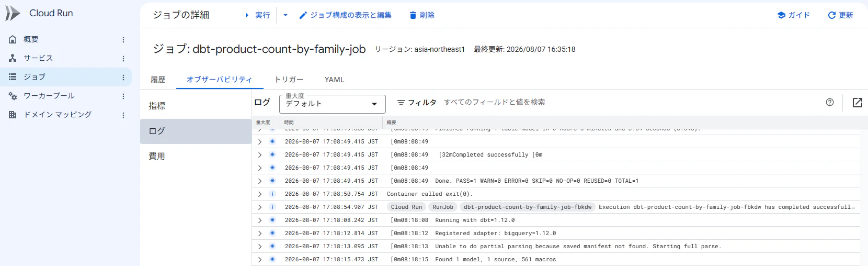Open the 重大度 severity dropdown
The width and height of the screenshot is (868, 266).
(x=333, y=104)
